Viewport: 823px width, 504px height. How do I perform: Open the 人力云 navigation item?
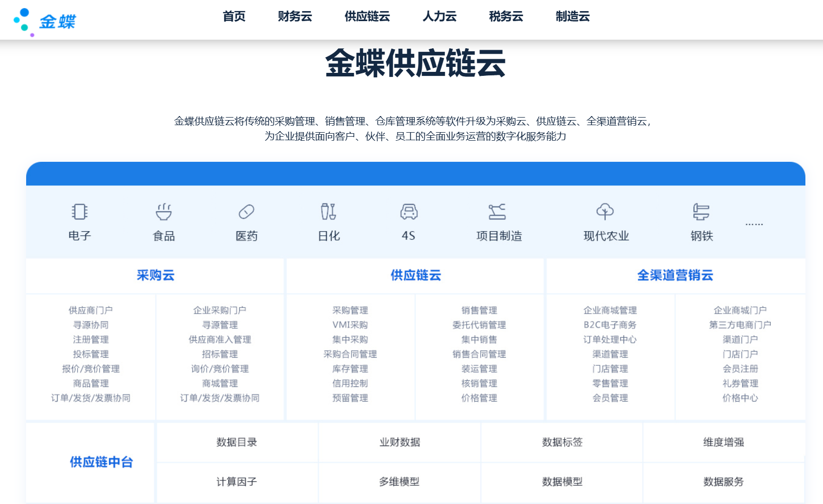[x=440, y=17]
